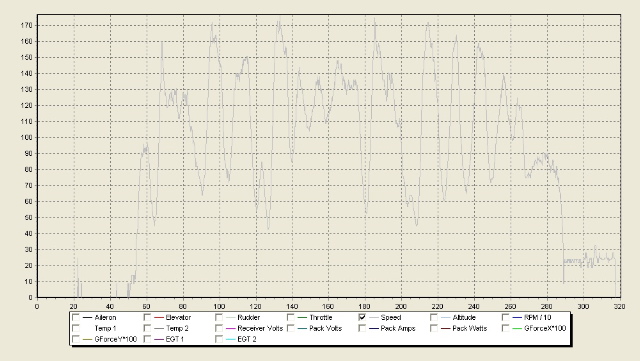Check the Pack Volts box
The width and height of the screenshot is (640, 361).
(291, 328)
